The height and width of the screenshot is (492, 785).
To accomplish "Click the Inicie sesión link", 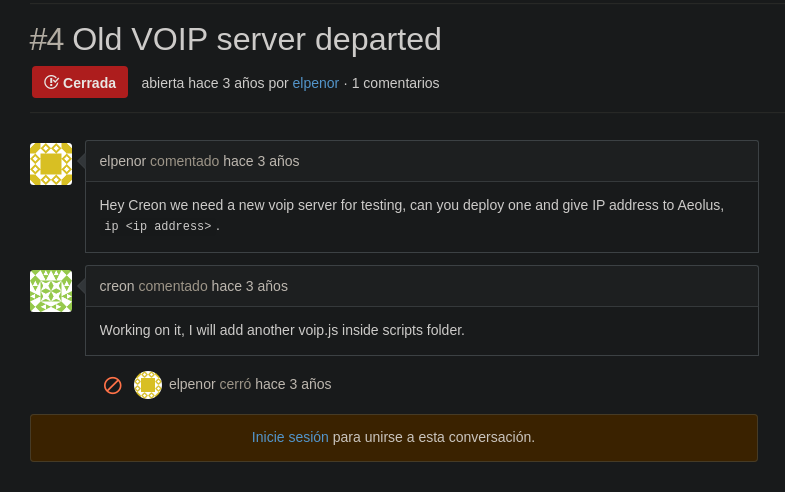I will click(x=290, y=437).
